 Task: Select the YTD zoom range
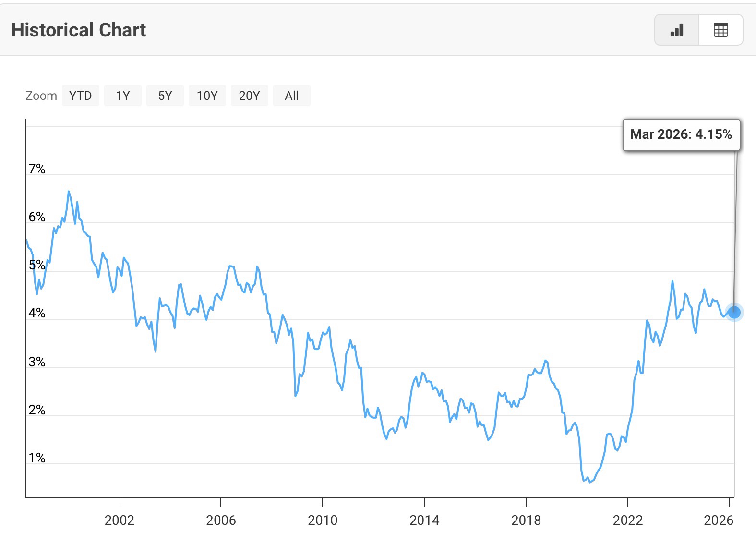coord(80,96)
